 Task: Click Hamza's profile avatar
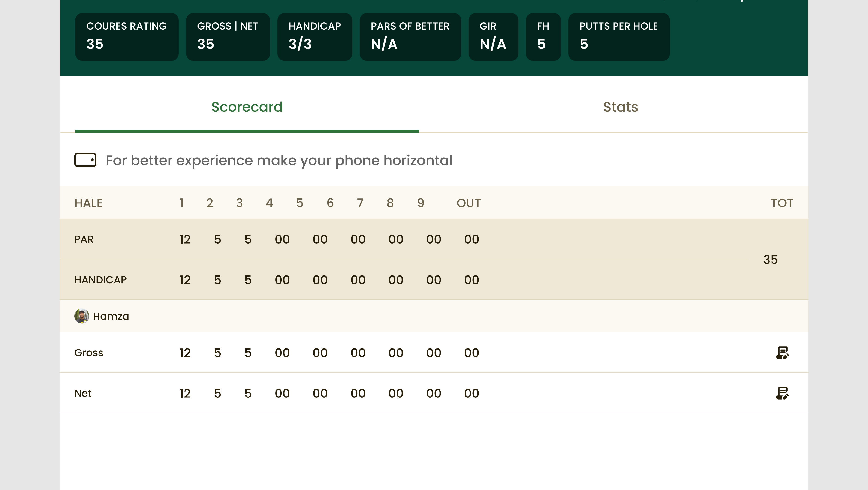point(81,316)
